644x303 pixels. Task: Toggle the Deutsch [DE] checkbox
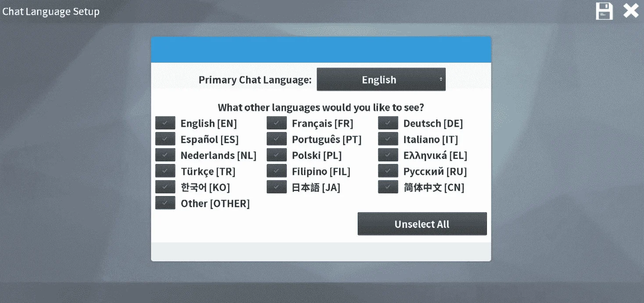tap(388, 123)
